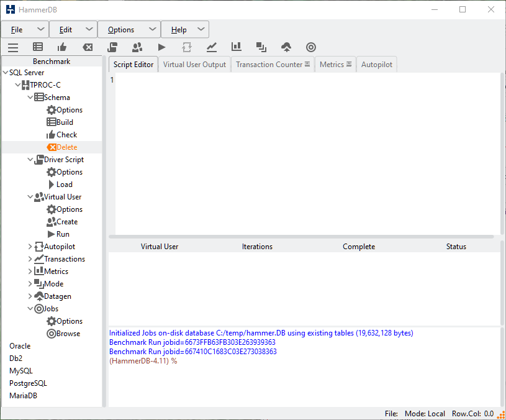Collapse the Schema node
The width and height of the screenshot is (506, 420).
click(30, 97)
